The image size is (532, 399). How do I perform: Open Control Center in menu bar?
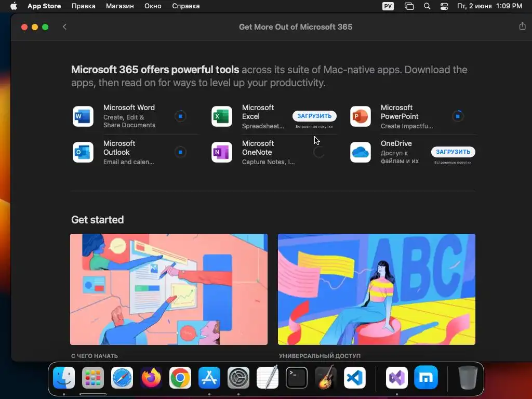(x=444, y=6)
